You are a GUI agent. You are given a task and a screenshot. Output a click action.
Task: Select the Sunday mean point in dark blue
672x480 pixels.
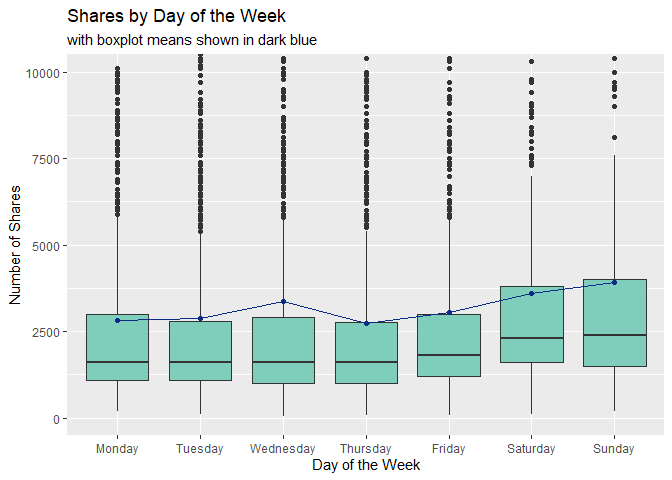coord(614,282)
